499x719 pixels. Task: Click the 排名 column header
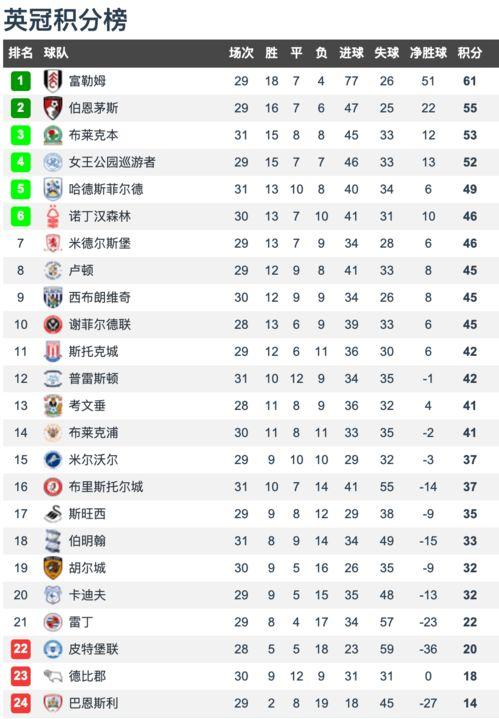pyautogui.click(x=21, y=53)
